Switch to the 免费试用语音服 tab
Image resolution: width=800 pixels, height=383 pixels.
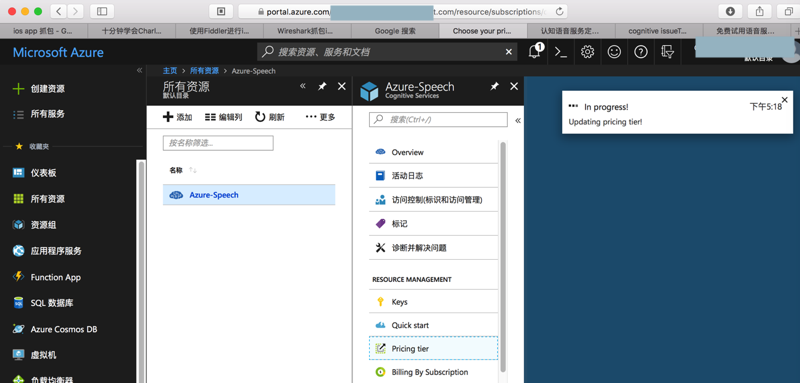coord(746,31)
